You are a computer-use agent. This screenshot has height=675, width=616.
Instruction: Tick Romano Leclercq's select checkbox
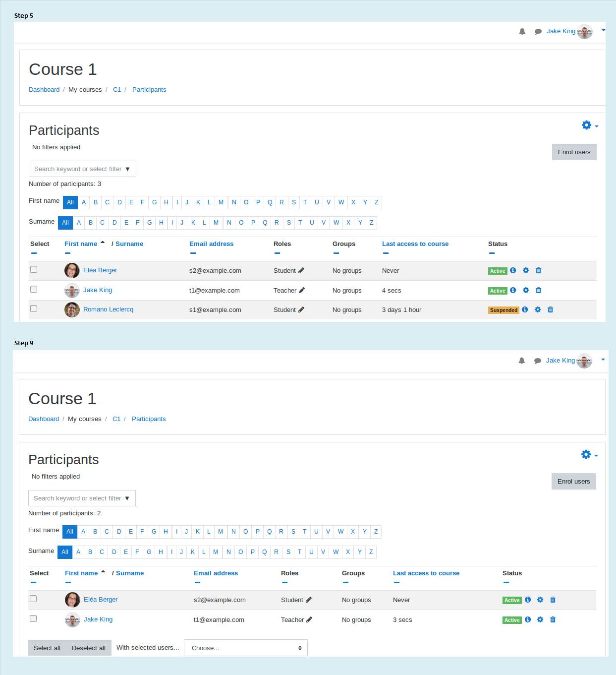click(x=34, y=308)
